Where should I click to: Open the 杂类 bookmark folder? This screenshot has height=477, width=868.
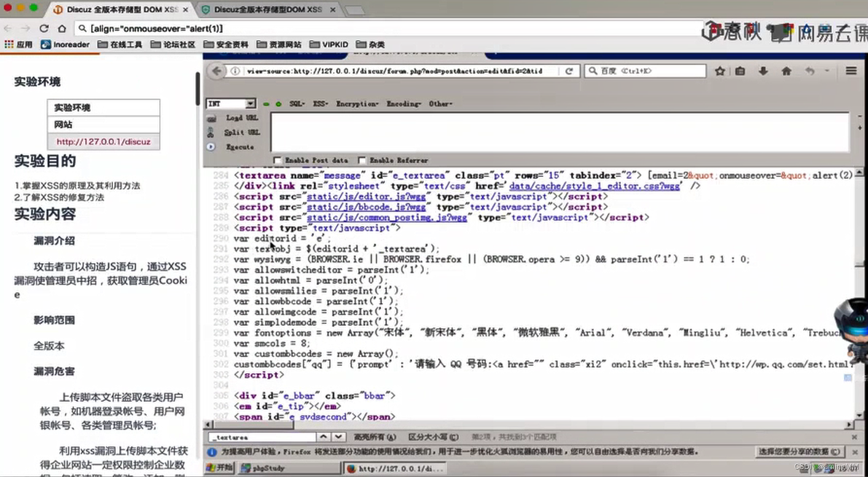pos(371,44)
